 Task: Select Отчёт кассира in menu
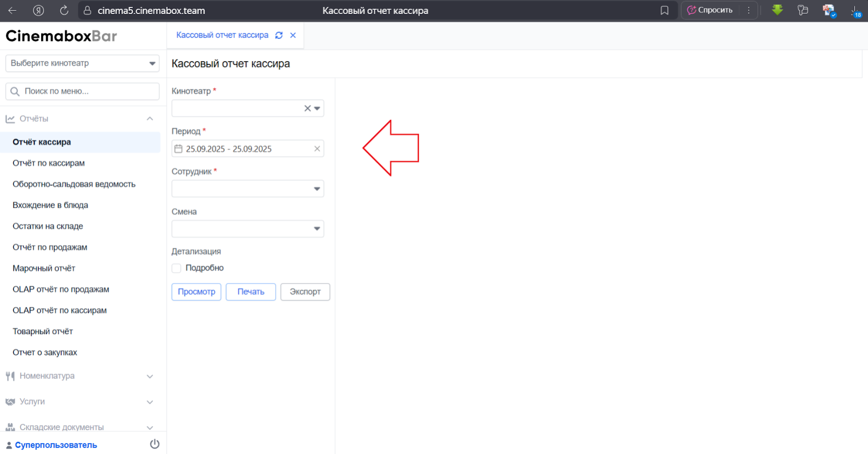[x=80, y=142]
